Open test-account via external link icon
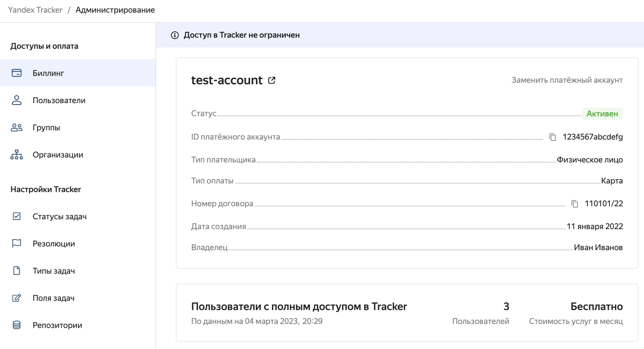The width and height of the screenshot is (644, 349). point(272,80)
